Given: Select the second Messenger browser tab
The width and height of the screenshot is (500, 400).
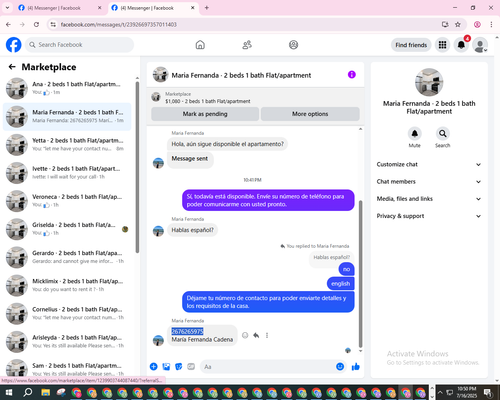Looking at the screenshot, I should 153,8.
